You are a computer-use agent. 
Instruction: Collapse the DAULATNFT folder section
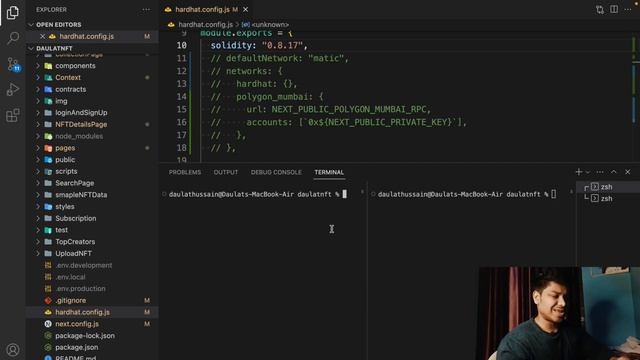tap(31, 48)
